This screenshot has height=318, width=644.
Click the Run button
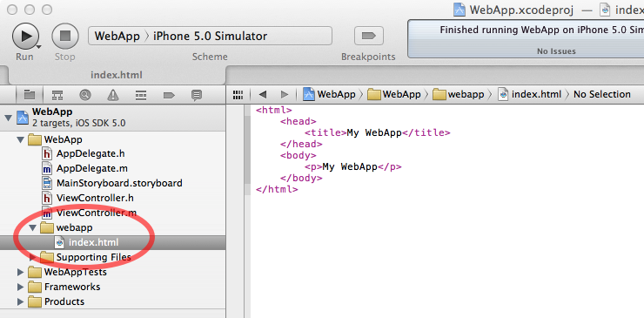pyautogui.click(x=25, y=37)
